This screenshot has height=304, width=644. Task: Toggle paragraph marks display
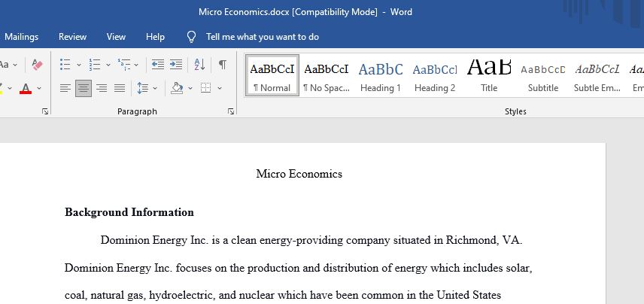point(222,65)
